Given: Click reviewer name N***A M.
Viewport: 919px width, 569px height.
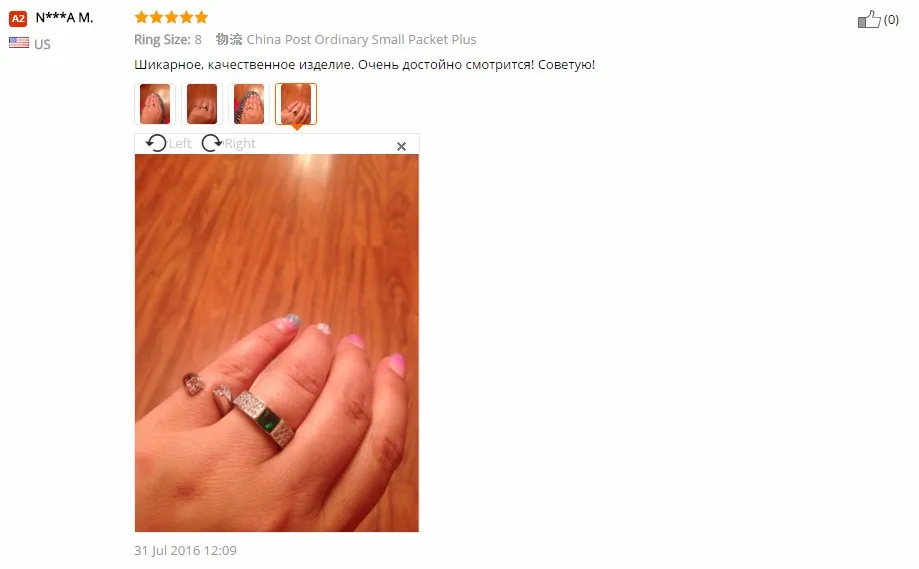Looking at the screenshot, I should 64,18.
